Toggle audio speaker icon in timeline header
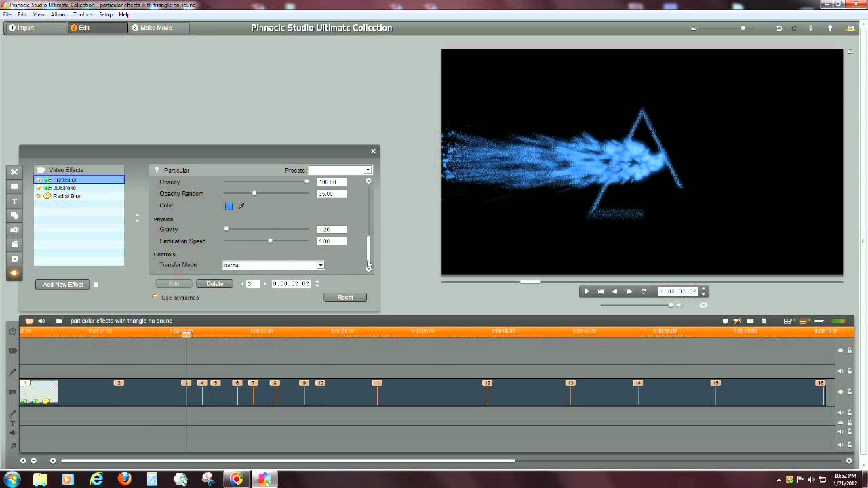This screenshot has width=868, height=488. click(41, 321)
